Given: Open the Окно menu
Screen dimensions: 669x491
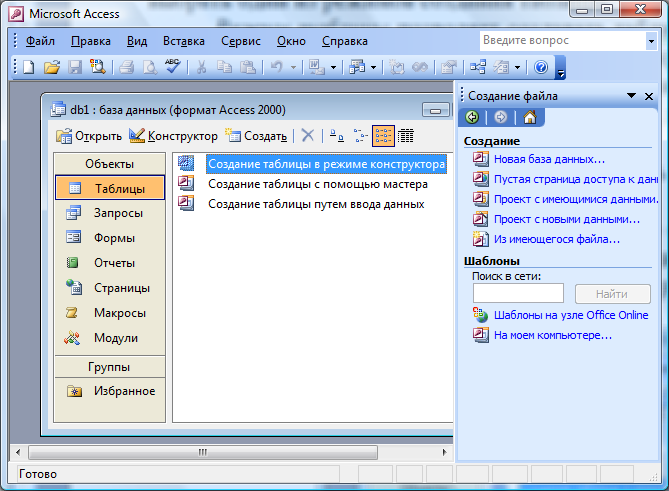Looking at the screenshot, I should [x=291, y=41].
